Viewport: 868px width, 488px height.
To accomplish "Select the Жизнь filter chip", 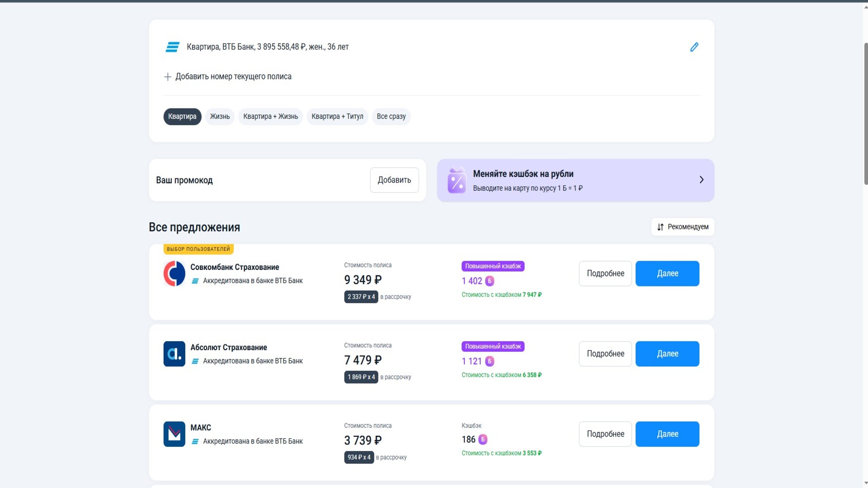I will coord(220,117).
